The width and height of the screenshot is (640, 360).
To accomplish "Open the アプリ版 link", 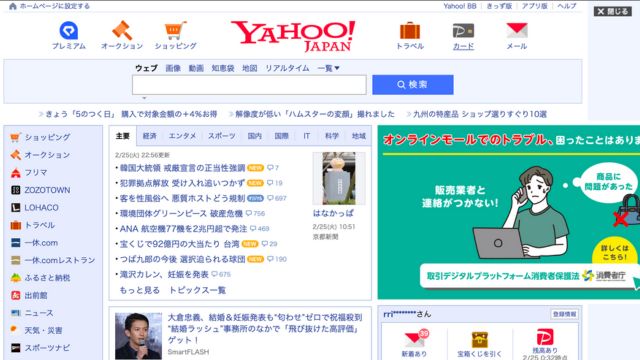I will pyautogui.click(x=534, y=6).
